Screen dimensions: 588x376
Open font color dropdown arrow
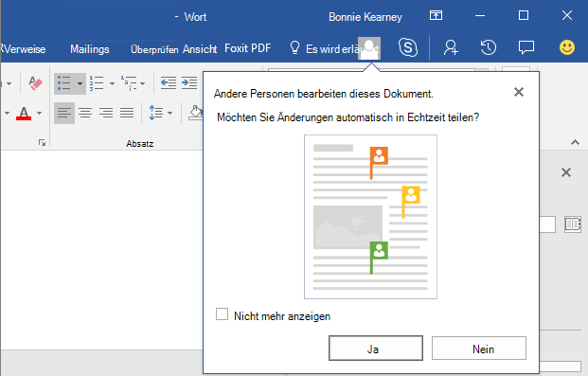click(x=40, y=113)
